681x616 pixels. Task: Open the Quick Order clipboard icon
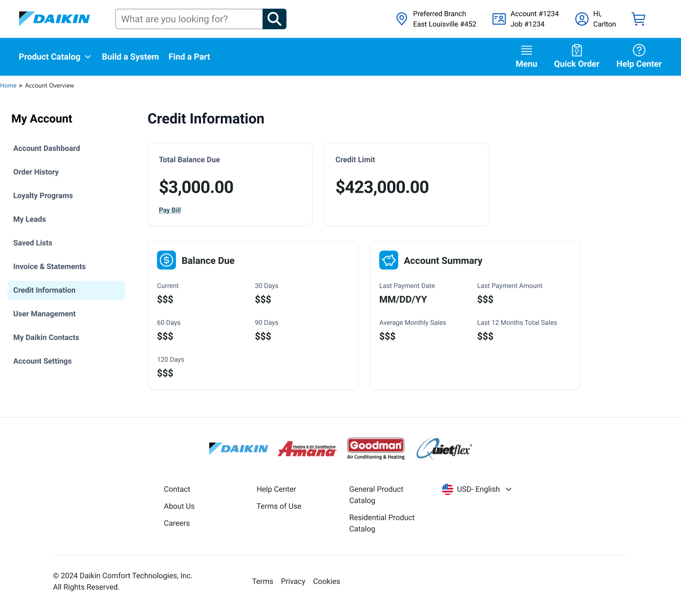point(576,50)
